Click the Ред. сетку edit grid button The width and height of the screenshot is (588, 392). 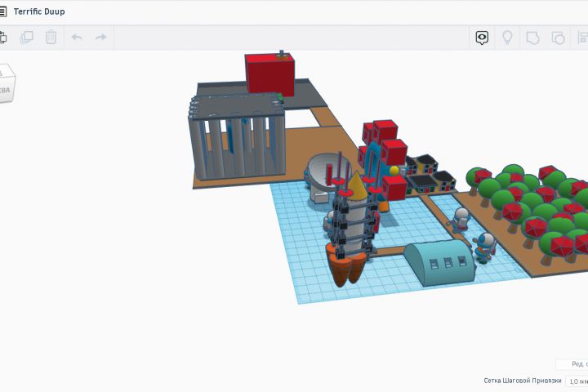pos(573,364)
